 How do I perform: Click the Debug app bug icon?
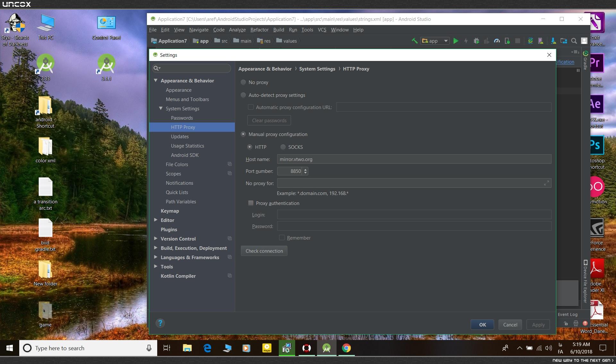(x=476, y=41)
